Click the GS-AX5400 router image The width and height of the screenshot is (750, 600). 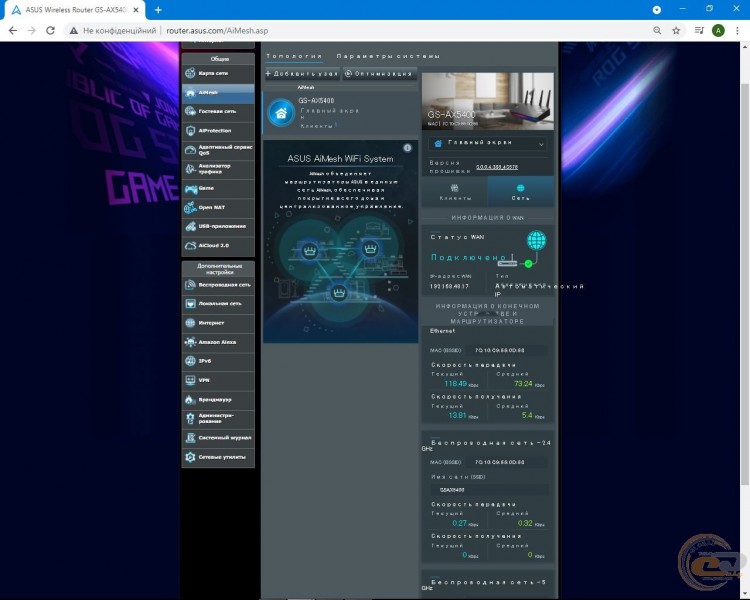[x=487, y=101]
